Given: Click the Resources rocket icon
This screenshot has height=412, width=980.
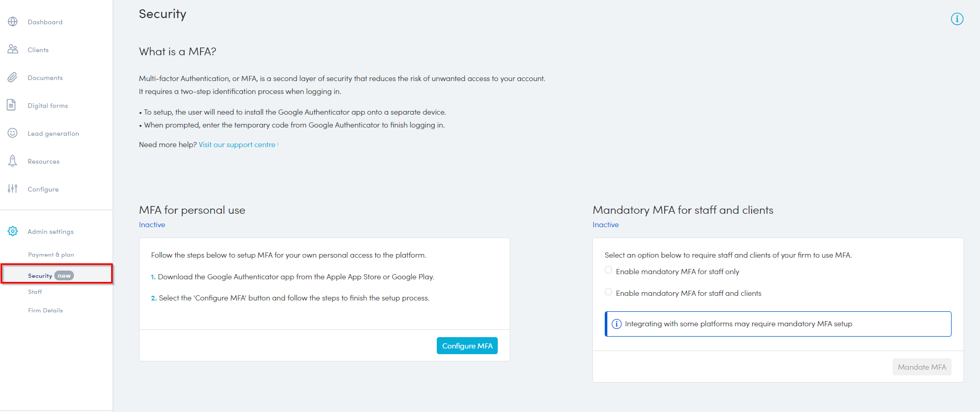Looking at the screenshot, I should click(13, 161).
